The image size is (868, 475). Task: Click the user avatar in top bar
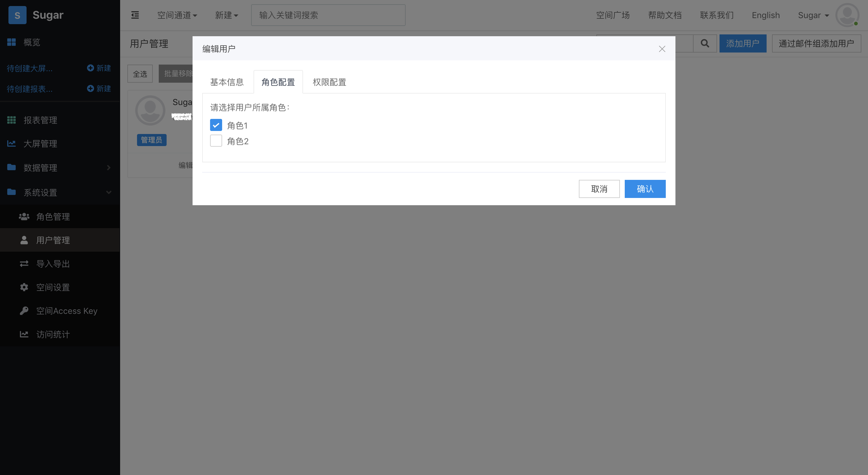[x=847, y=15]
